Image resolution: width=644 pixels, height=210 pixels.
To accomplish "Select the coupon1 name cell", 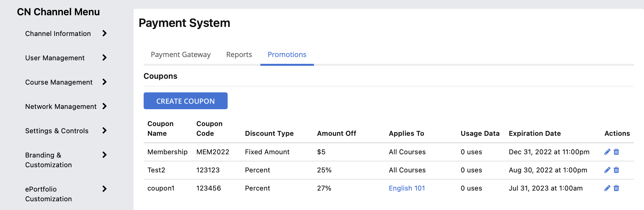I will 161,188.
